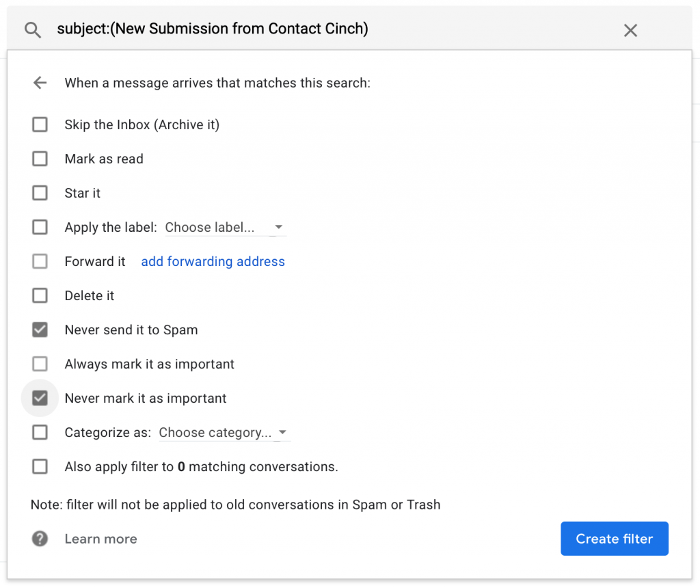Viewport: 700px width, 588px height.
Task: Check Always mark it as important
Action: (x=40, y=364)
